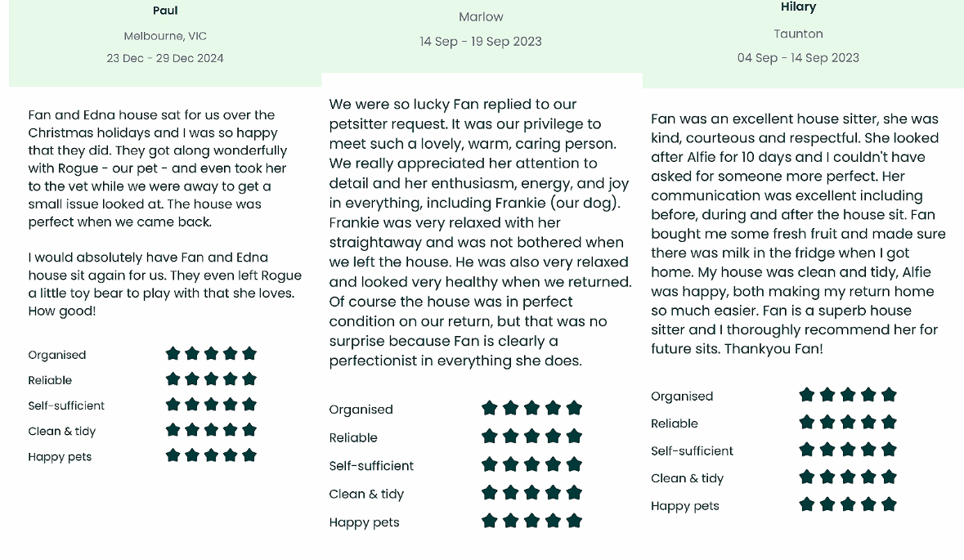Screen dimensions: 964x560
Task: Click the Taunton location text
Action: tap(798, 34)
